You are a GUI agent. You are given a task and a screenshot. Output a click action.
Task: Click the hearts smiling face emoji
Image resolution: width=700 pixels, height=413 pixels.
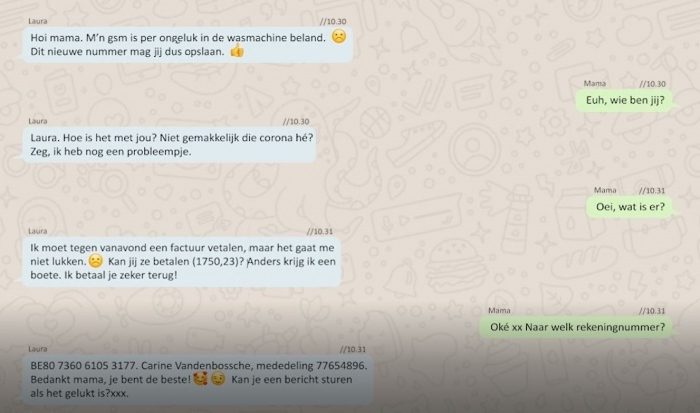pos(200,380)
